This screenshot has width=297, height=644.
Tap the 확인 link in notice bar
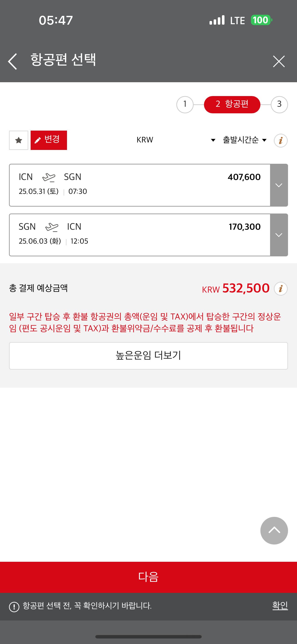(x=280, y=606)
